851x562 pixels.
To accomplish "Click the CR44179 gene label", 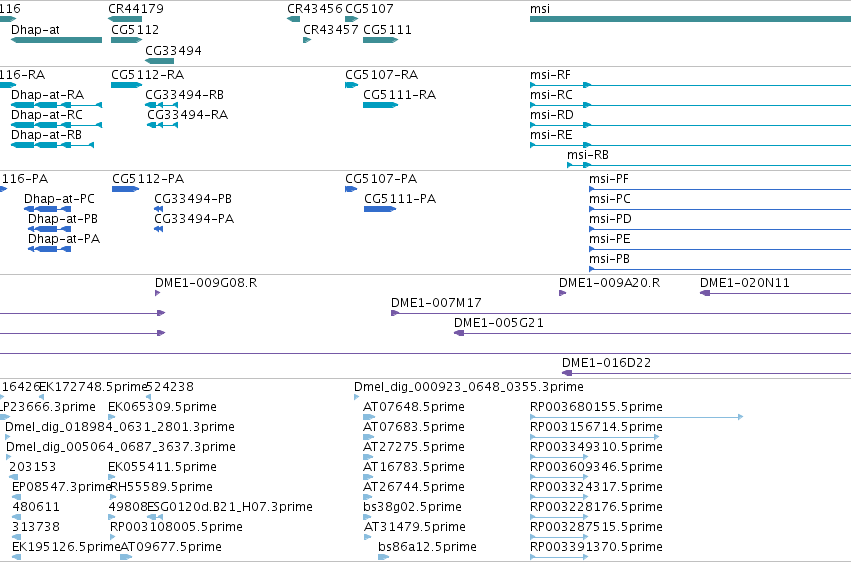I will [x=136, y=9].
